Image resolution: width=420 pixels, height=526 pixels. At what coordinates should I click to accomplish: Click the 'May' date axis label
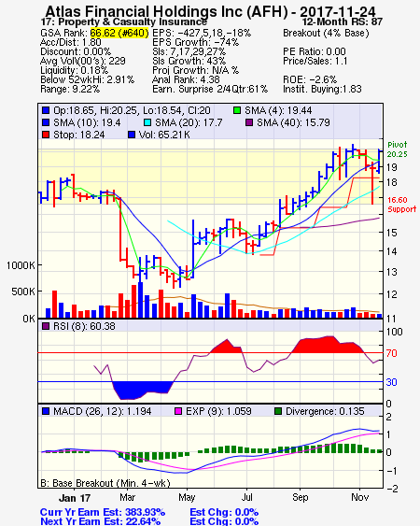[x=187, y=497]
